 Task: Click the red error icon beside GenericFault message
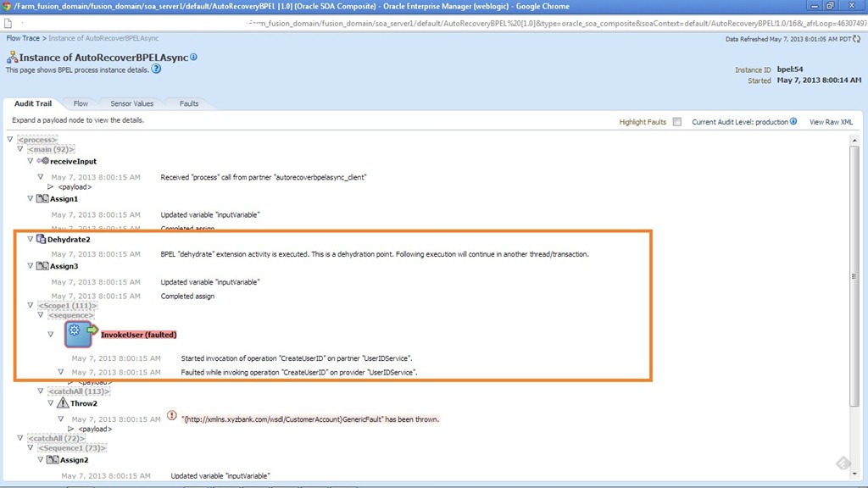pos(172,416)
